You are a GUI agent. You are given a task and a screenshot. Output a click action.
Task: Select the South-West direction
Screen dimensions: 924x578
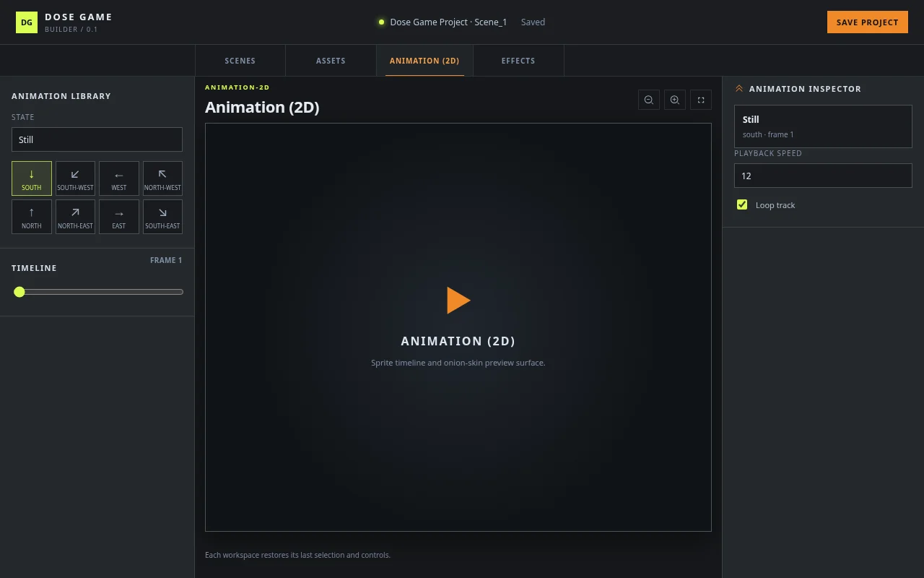(75, 178)
